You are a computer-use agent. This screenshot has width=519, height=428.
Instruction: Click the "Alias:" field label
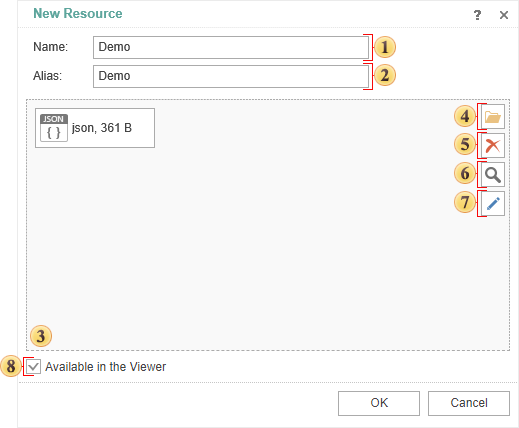(x=47, y=76)
